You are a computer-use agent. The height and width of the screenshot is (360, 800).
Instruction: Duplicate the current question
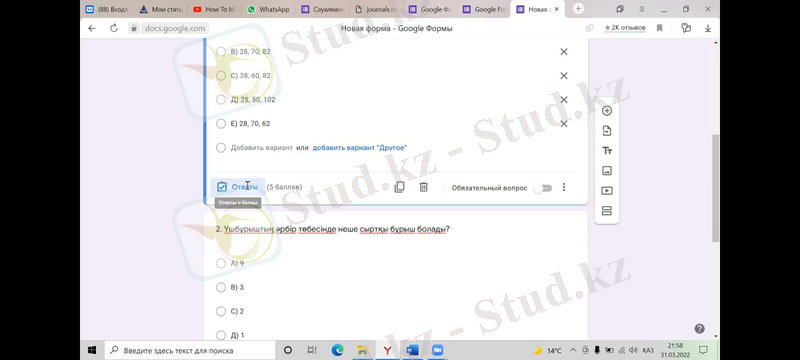click(x=399, y=187)
